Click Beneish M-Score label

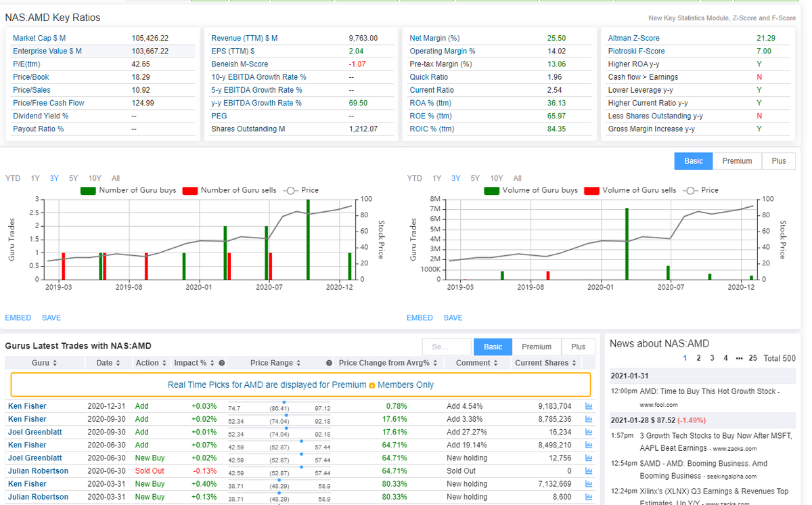[240, 64]
